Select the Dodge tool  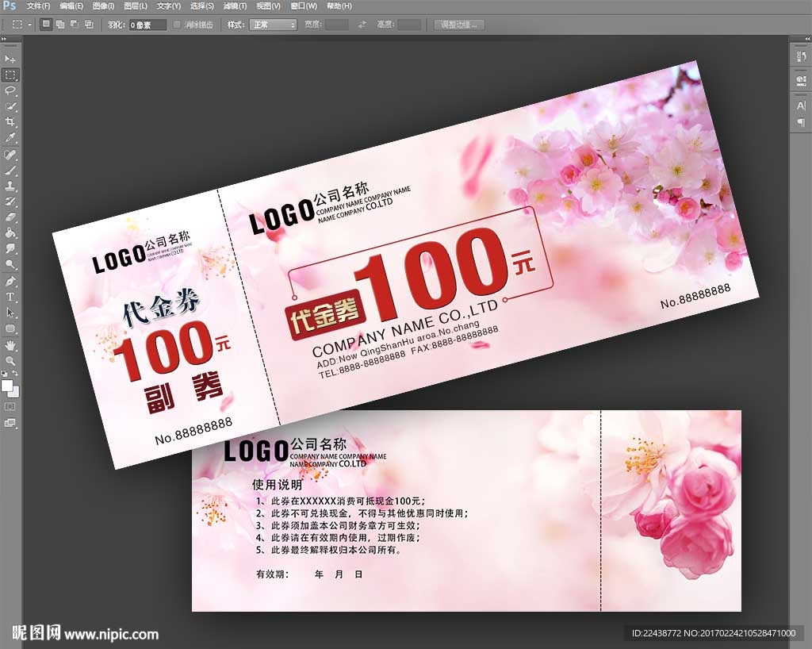(x=10, y=265)
